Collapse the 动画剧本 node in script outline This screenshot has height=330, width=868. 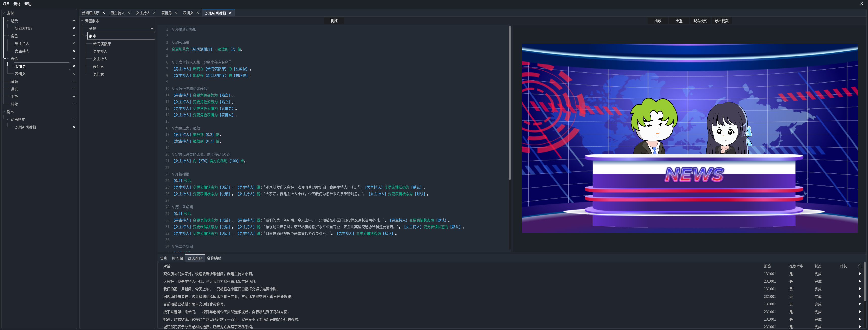click(82, 21)
